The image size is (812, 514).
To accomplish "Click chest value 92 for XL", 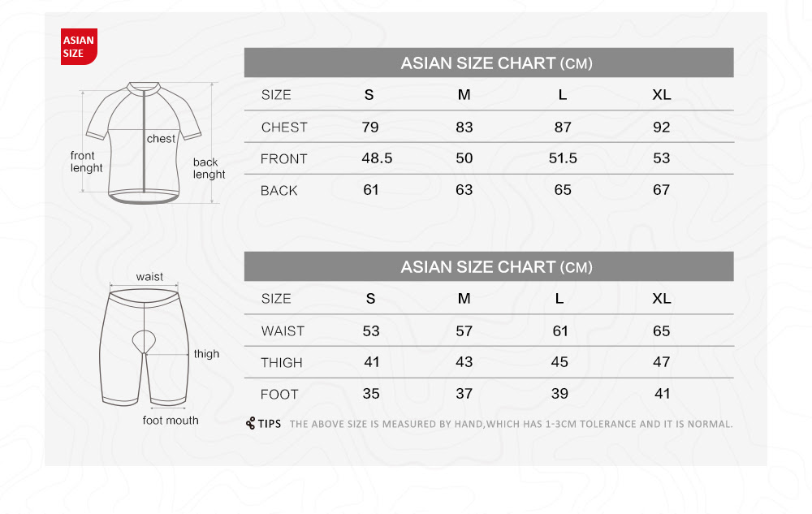I will click(661, 127).
